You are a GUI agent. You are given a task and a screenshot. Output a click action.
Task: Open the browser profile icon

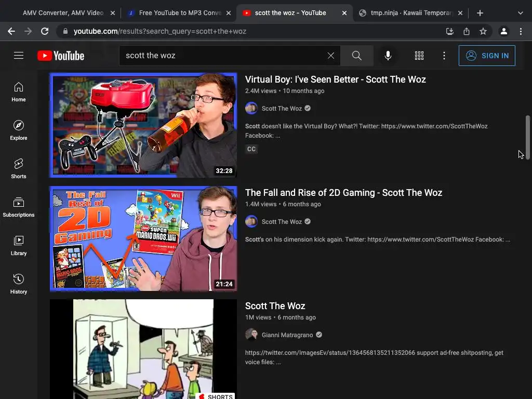[504, 31]
